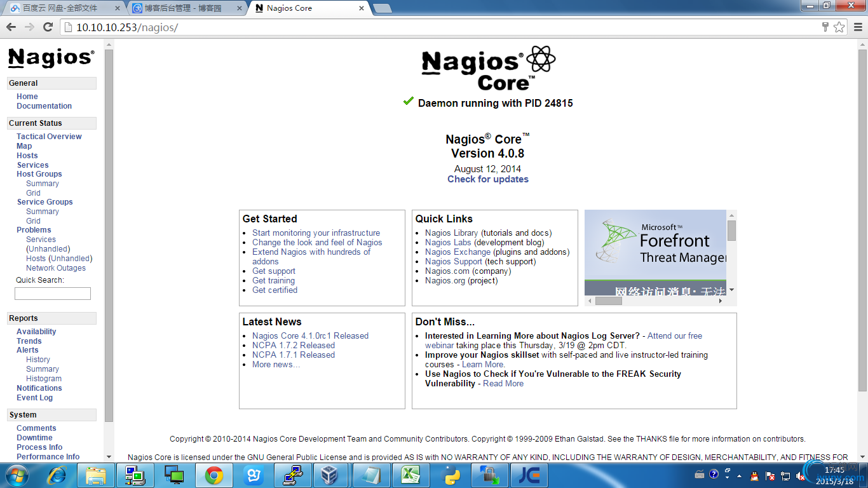
Task: Open Excel from the taskbar
Action: tap(411, 475)
